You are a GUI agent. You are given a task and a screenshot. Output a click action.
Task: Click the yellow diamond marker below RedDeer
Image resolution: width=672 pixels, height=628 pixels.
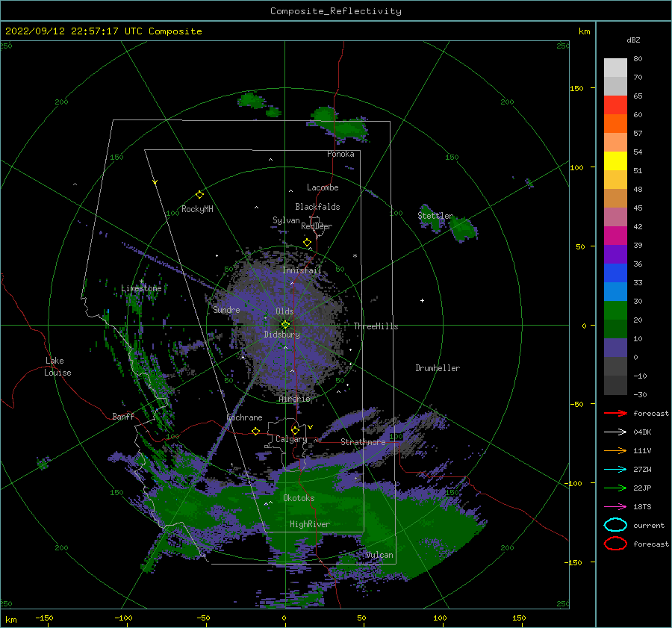point(307,243)
